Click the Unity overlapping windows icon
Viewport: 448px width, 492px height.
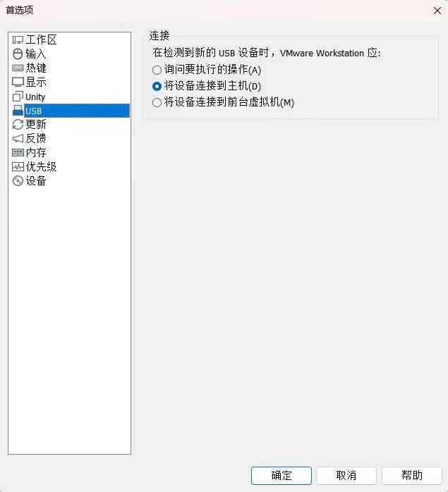click(18, 96)
